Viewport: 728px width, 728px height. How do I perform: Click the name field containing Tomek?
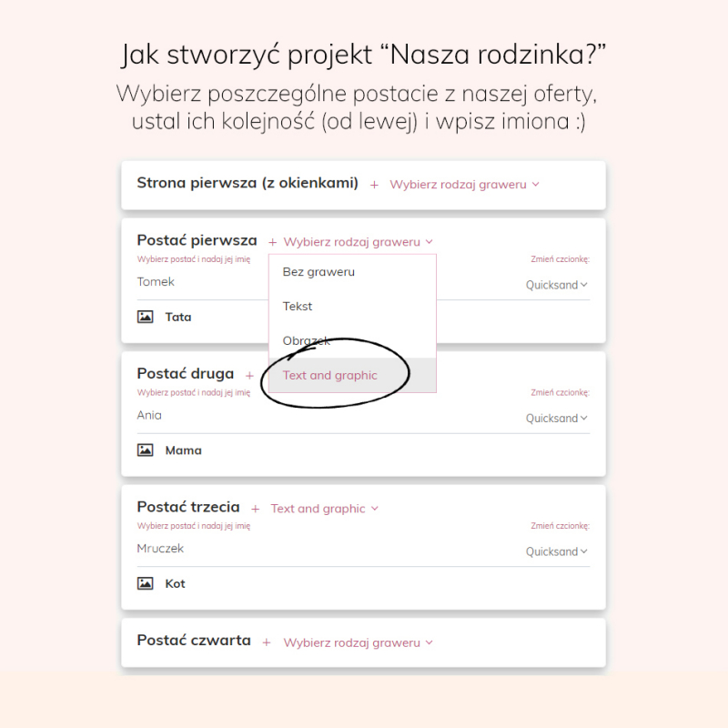point(202,282)
